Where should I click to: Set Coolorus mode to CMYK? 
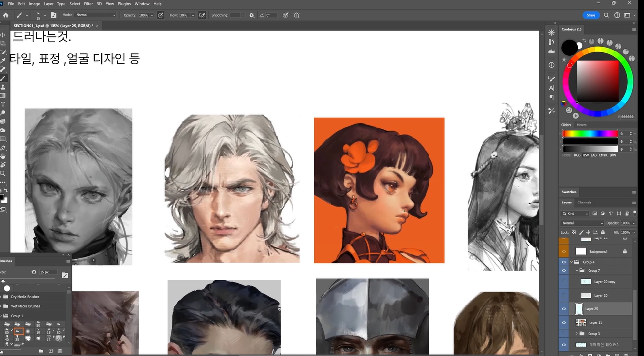604,155
